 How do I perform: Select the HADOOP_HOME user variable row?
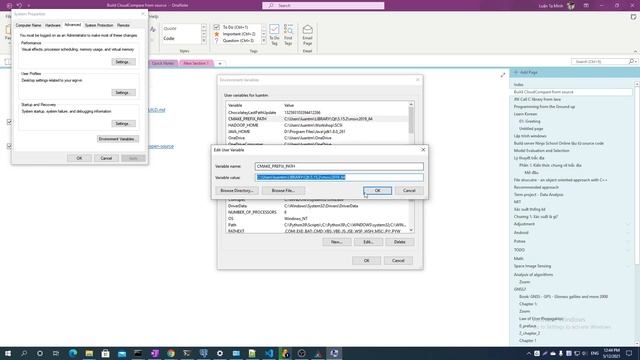coord(317,125)
